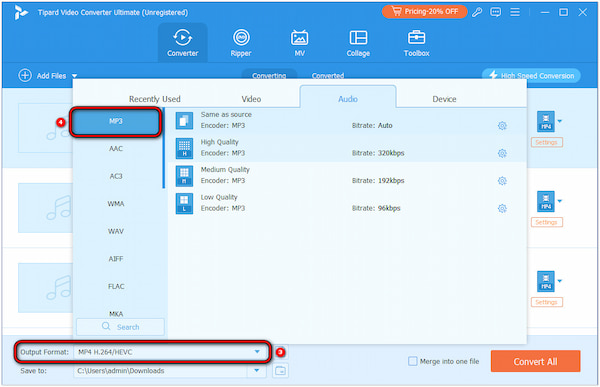Image resolution: width=600 pixels, height=387 pixels.
Task: Open settings gear for Low Quality 96kbps
Action: coord(502,208)
